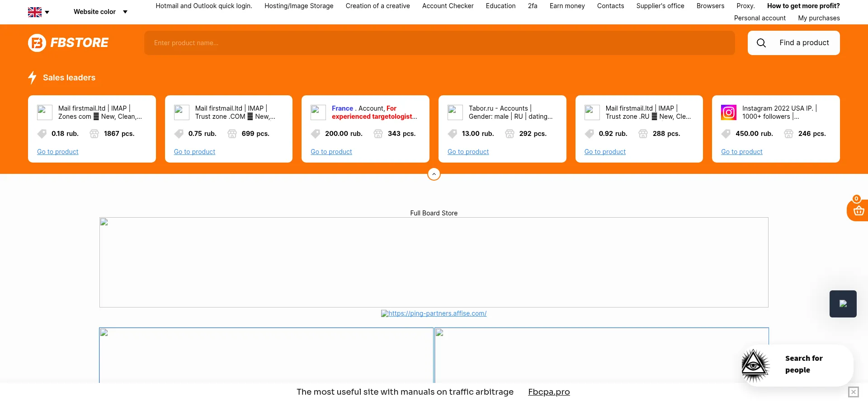Click stock icon beside 343 pcs.
Screen dimensions: 868x401
point(378,134)
